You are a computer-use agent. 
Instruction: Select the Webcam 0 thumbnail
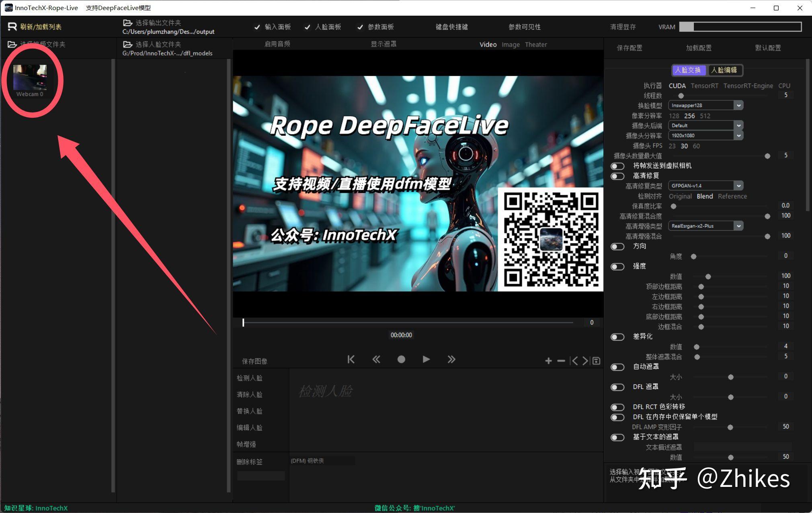[30, 77]
